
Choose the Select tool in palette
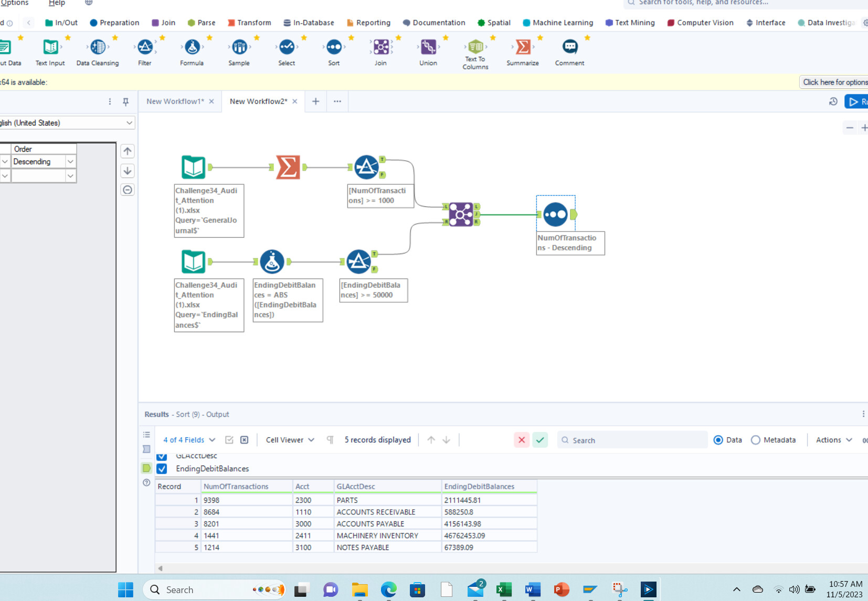coord(287,47)
